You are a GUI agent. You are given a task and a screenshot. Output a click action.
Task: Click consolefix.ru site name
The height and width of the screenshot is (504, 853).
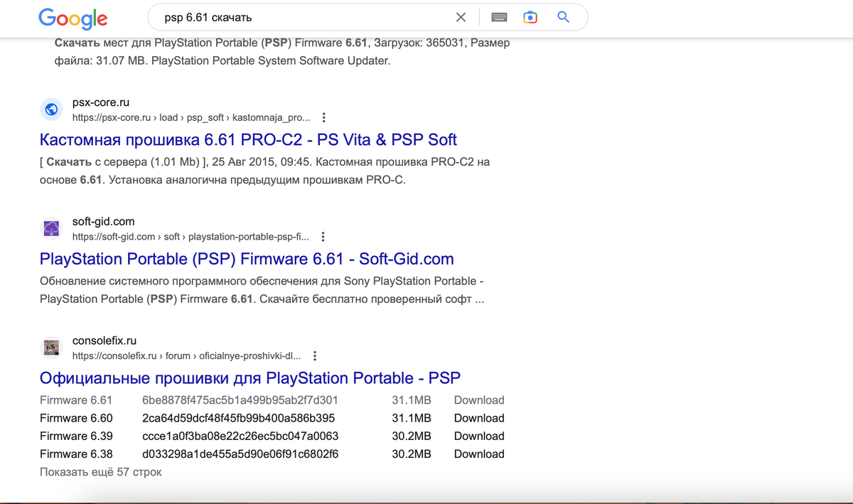pos(104,341)
